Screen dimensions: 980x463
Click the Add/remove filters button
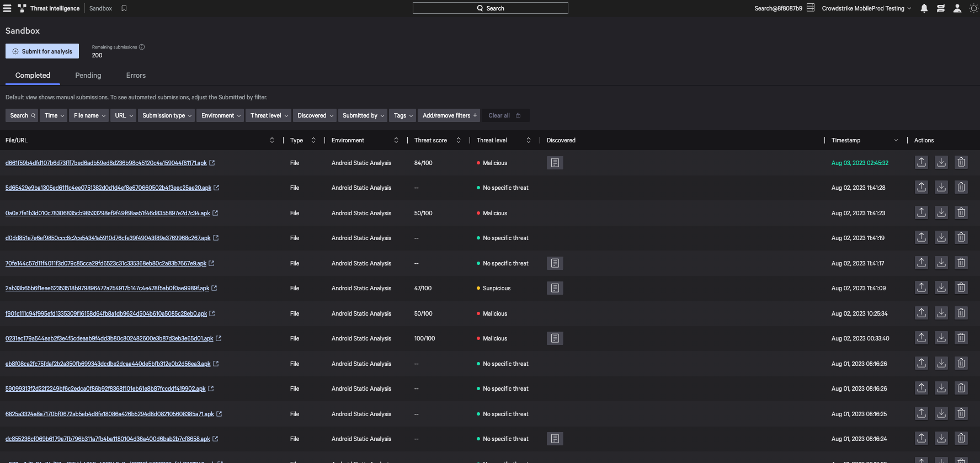(x=449, y=115)
